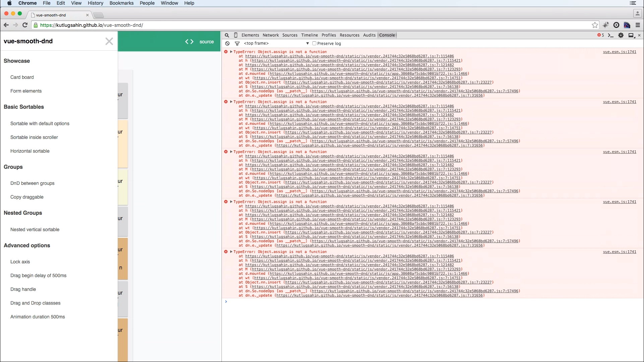Click the source code brackets icon
This screenshot has height=362, width=644.
coord(189,42)
